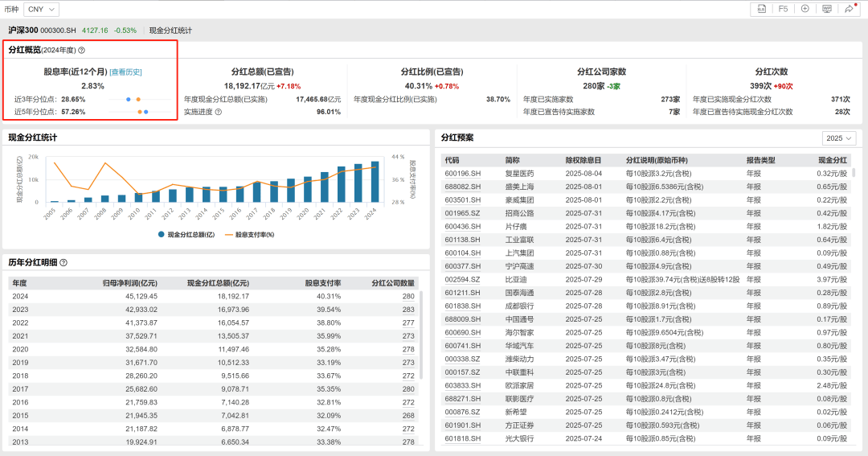
Task: Expand the 2025 year dropdown
Action: click(841, 138)
